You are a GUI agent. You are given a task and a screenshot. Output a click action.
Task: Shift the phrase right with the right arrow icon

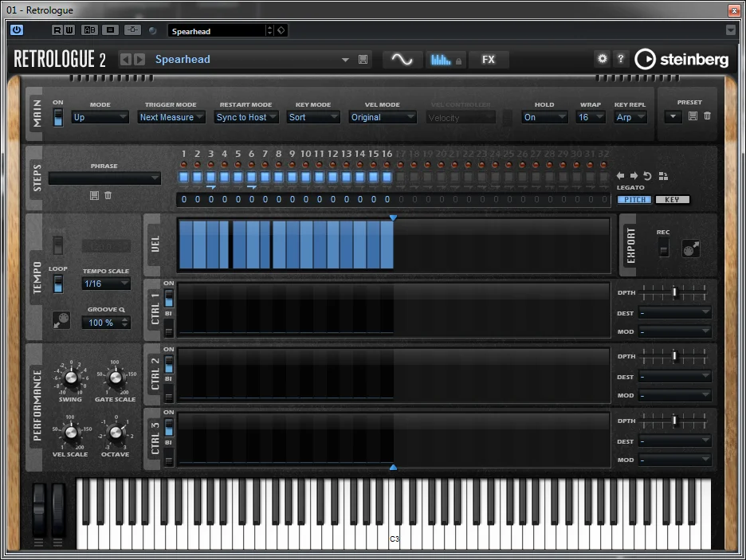click(x=634, y=176)
